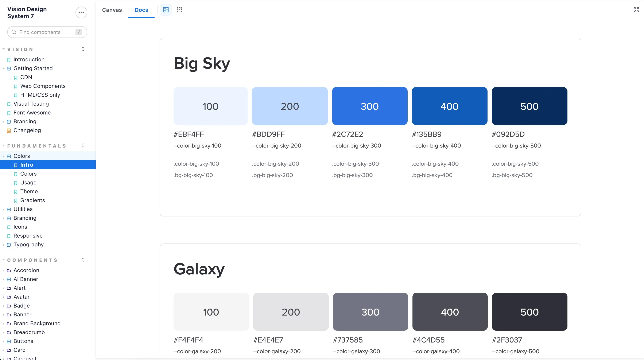Collapse the VISION section header
Viewport: 644px width, 360px height.
[20, 49]
